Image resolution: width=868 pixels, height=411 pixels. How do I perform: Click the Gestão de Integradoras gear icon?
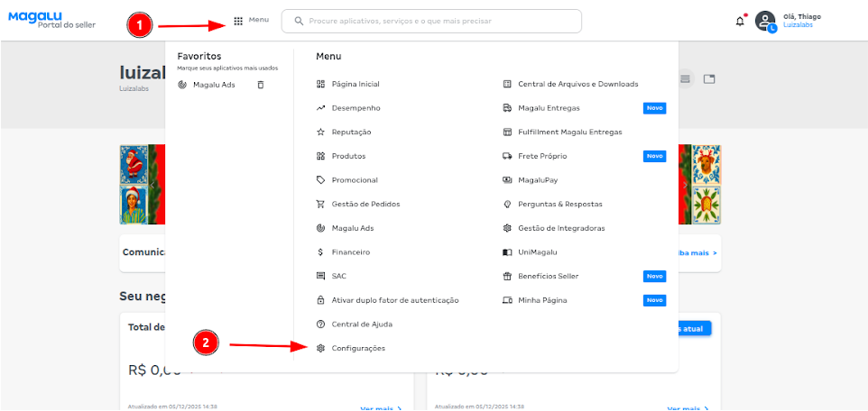coord(506,228)
